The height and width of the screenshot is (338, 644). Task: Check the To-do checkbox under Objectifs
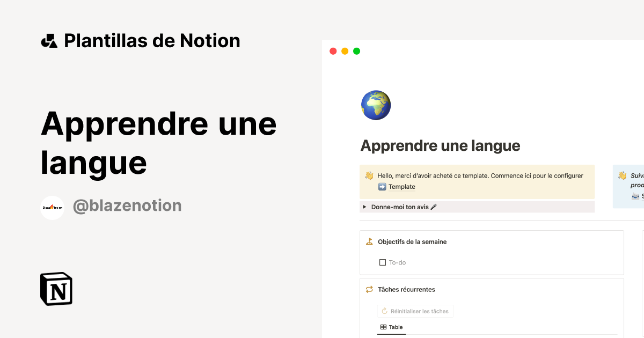[x=383, y=262]
